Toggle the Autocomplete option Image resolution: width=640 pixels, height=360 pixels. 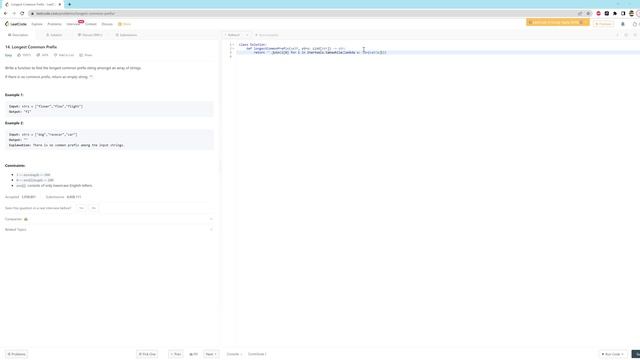(267, 35)
